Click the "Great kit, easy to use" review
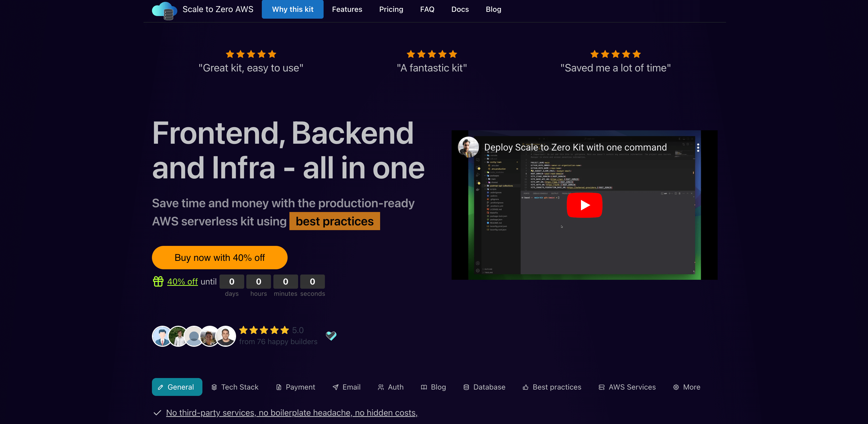Image resolution: width=868 pixels, height=424 pixels. pos(251,68)
